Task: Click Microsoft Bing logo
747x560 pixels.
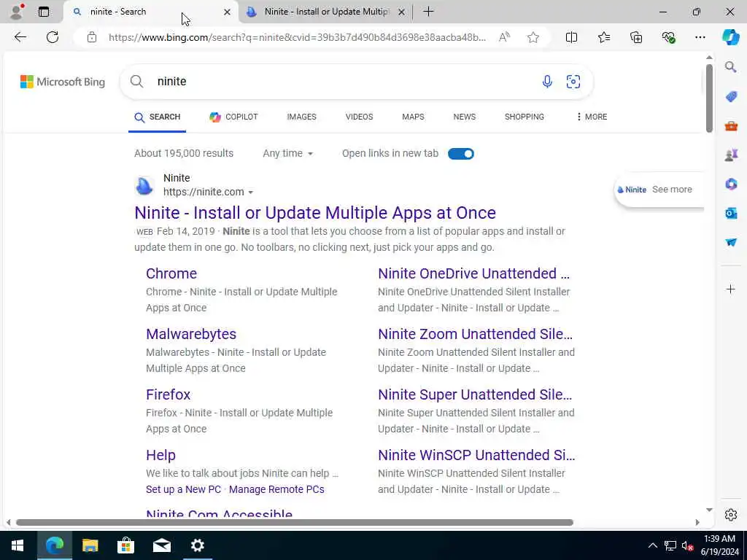Action: click(63, 82)
